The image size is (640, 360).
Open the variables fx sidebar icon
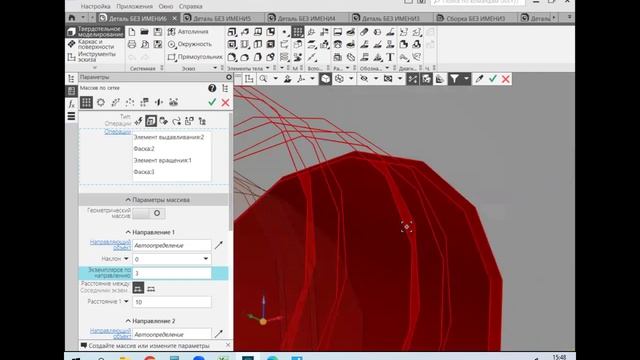click(71, 104)
